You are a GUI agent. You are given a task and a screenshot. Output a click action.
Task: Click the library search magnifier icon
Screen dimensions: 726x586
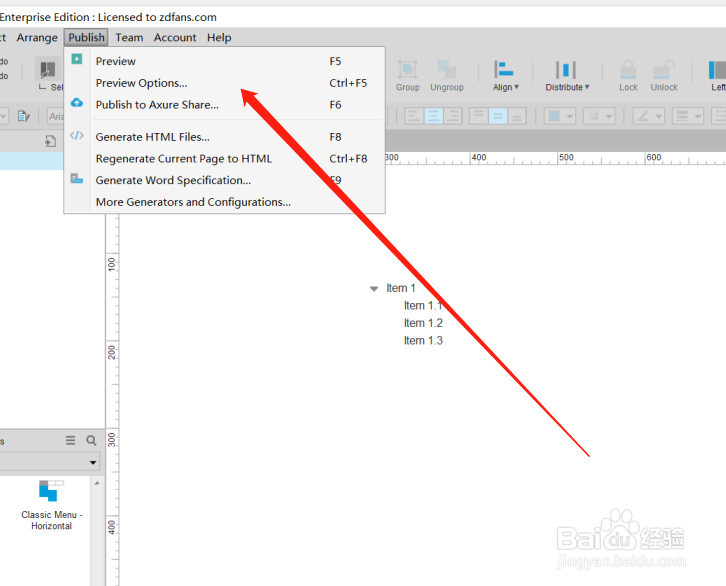click(91, 440)
